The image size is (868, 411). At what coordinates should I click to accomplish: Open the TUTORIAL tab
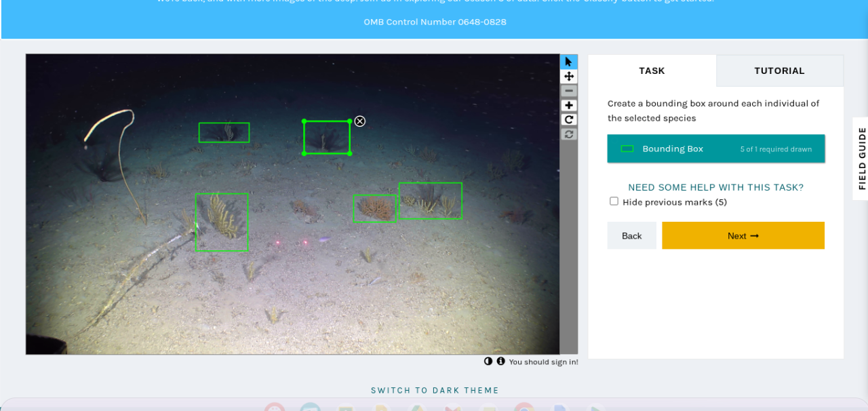(779, 71)
